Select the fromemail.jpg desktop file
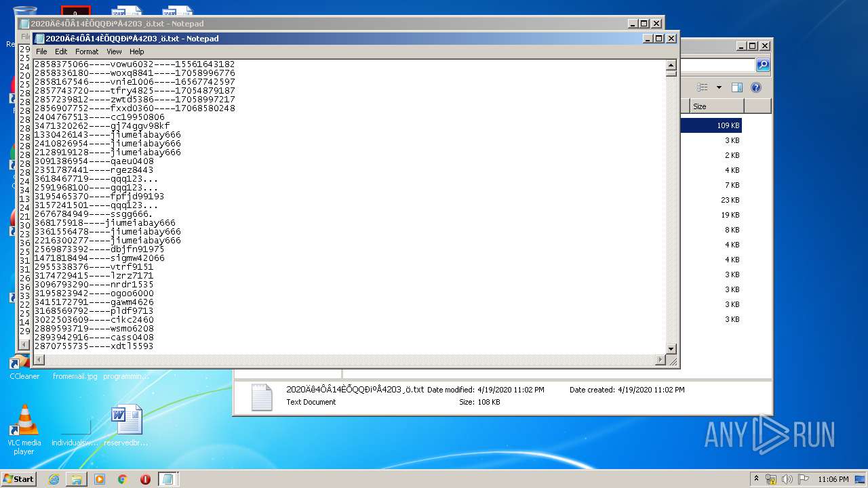This screenshot has height=488, width=868. tap(75, 375)
